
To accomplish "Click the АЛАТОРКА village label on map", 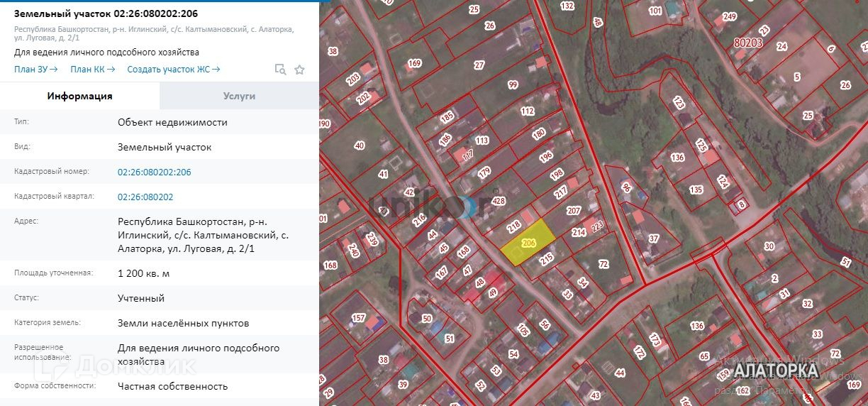I will coord(776,371).
